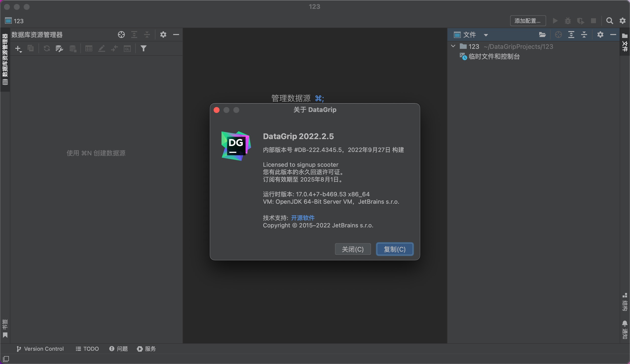Viewport: 630px width, 364px height.
Task: Open the table editor icon
Action: [x=89, y=48]
